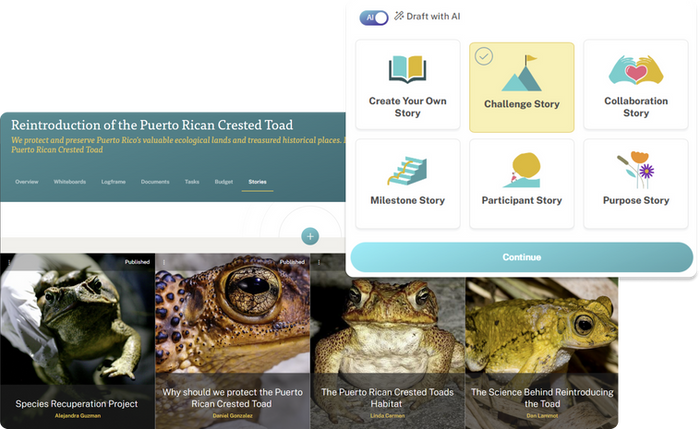Select the Participant Story illustration icon
This screenshot has height=429, width=700.
tap(522, 170)
